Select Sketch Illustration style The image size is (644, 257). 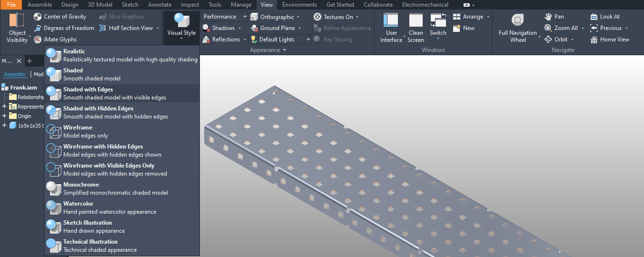[x=122, y=227]
